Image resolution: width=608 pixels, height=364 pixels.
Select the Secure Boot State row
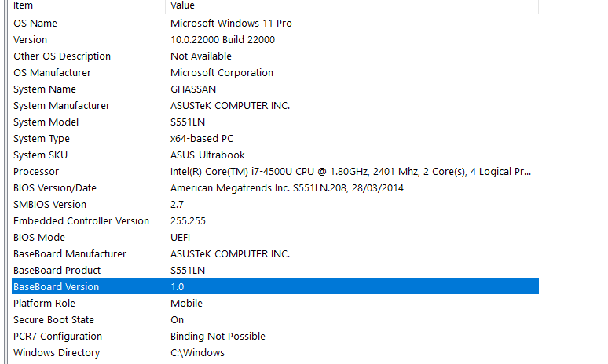click(275, 319)
